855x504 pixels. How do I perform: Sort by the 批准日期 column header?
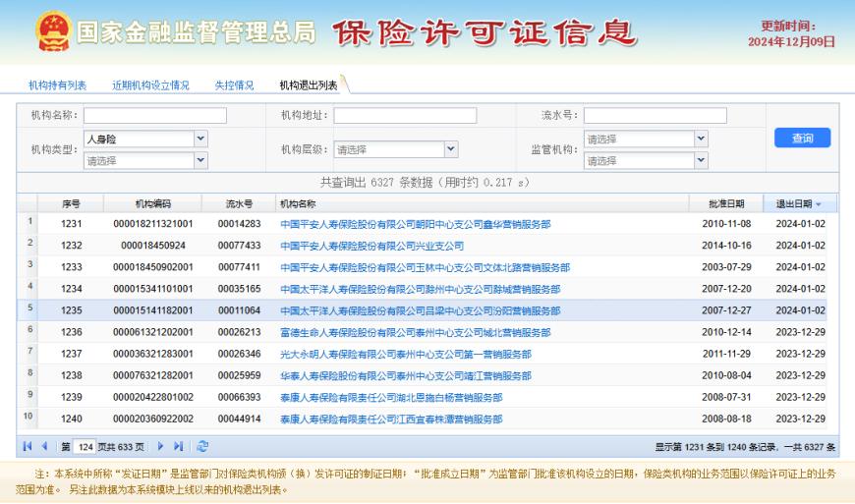click(x=726, y=203)
